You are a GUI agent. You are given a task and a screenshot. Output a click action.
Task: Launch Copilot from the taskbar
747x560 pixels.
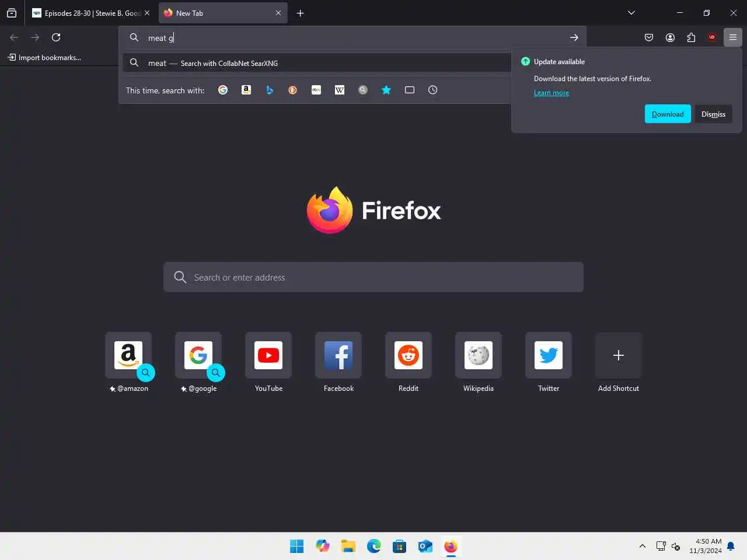click(323, 547)
